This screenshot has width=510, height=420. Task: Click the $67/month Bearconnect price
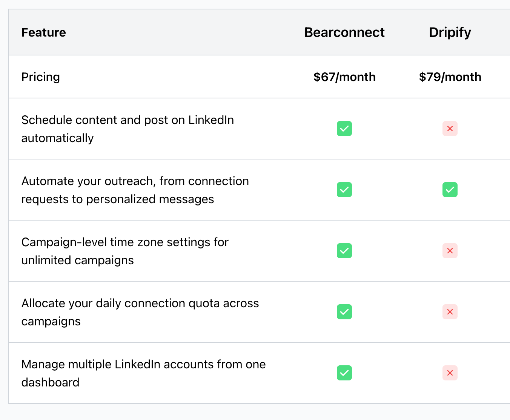tap(344, 77)
